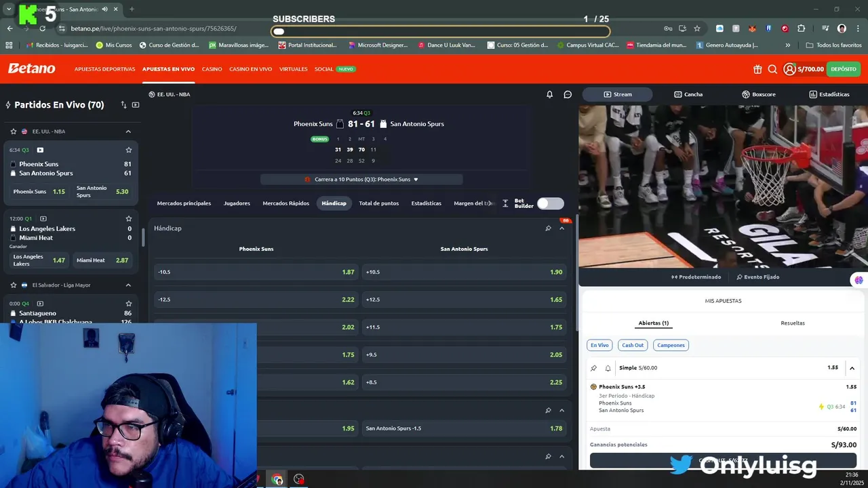Open the VIRTUALES menu link
Image resolution: width=868 pixels, height=488 pixels.
pos(293,69)
